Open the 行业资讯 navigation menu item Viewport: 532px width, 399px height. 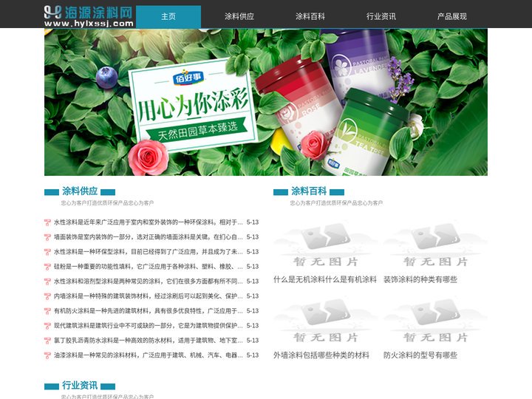[381, 16]
